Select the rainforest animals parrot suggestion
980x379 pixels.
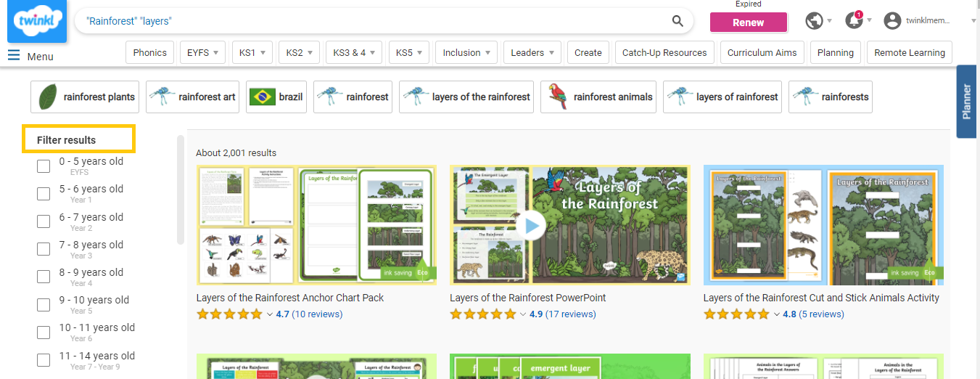[598, 97]
